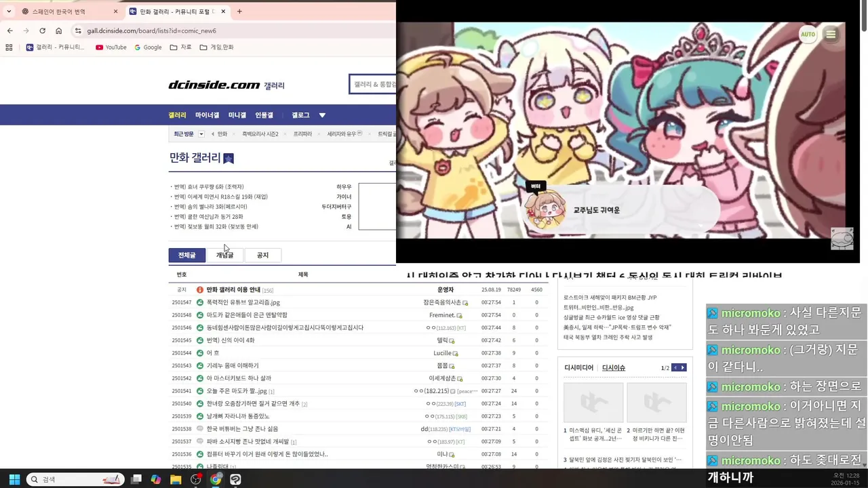
Task: Open post 기레누 음매 이해하기
Action: 233,365
